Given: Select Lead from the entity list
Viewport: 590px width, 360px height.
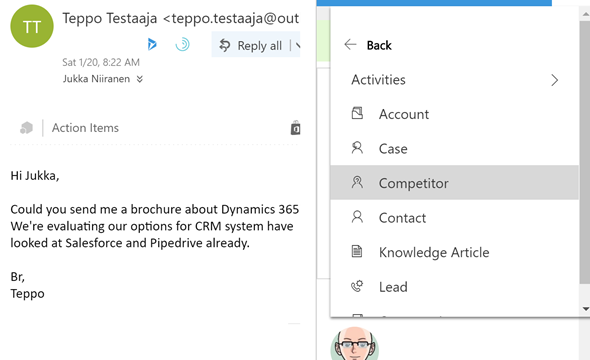Looking at the screenshot, I should point(455,287).
